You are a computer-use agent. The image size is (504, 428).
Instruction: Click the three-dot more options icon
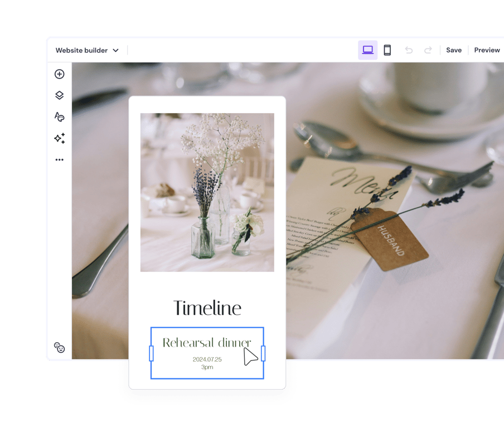click(60, 160)
